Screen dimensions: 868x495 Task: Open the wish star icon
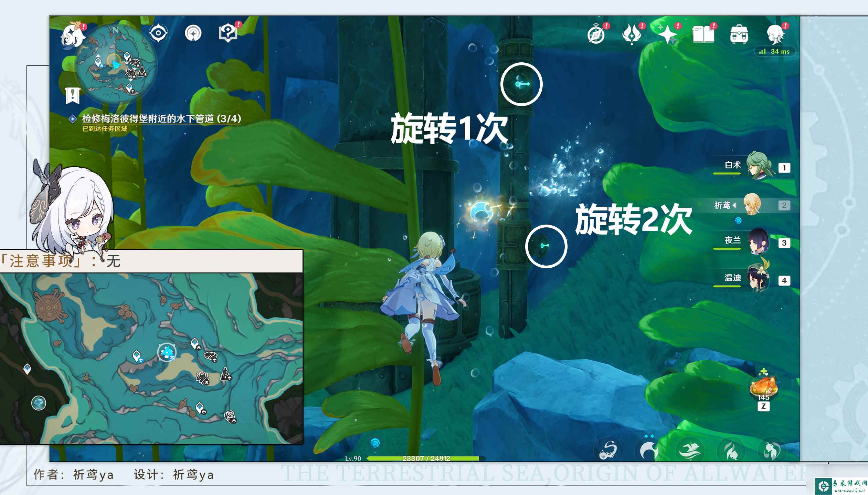tap(667, 34)
